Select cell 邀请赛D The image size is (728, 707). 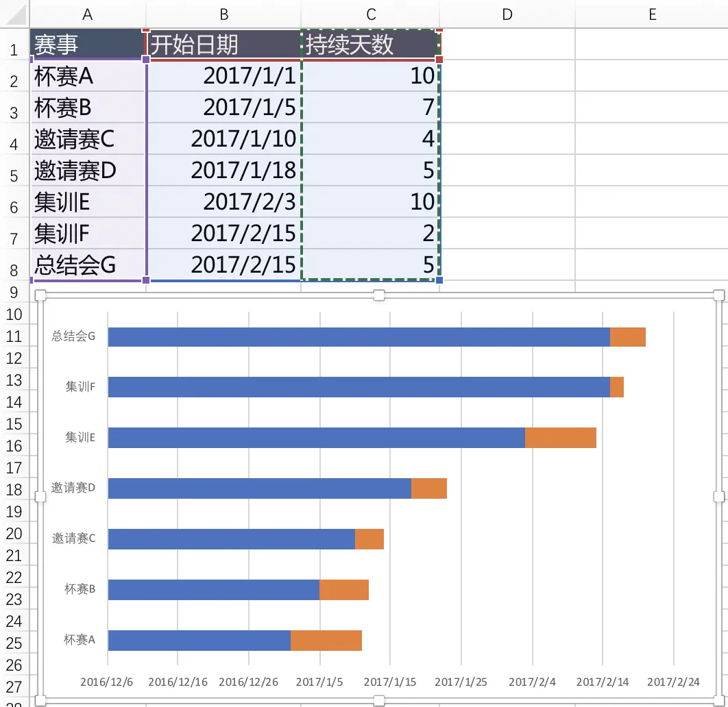coord(88,171)
